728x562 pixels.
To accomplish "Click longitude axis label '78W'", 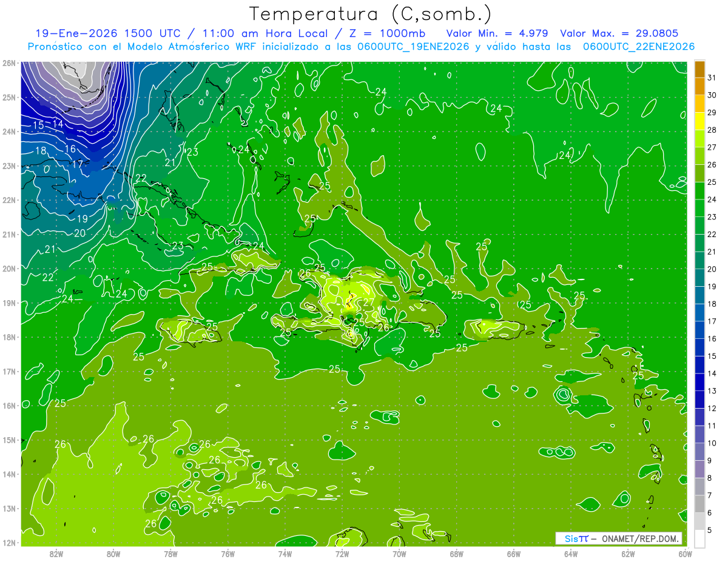I will point(170,554).
